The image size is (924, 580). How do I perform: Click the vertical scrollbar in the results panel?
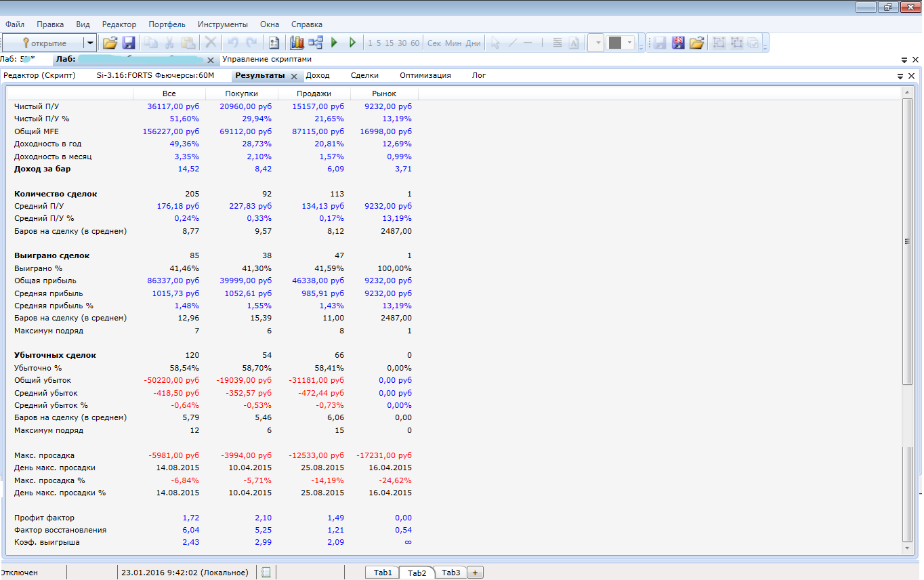click(908, 242)
